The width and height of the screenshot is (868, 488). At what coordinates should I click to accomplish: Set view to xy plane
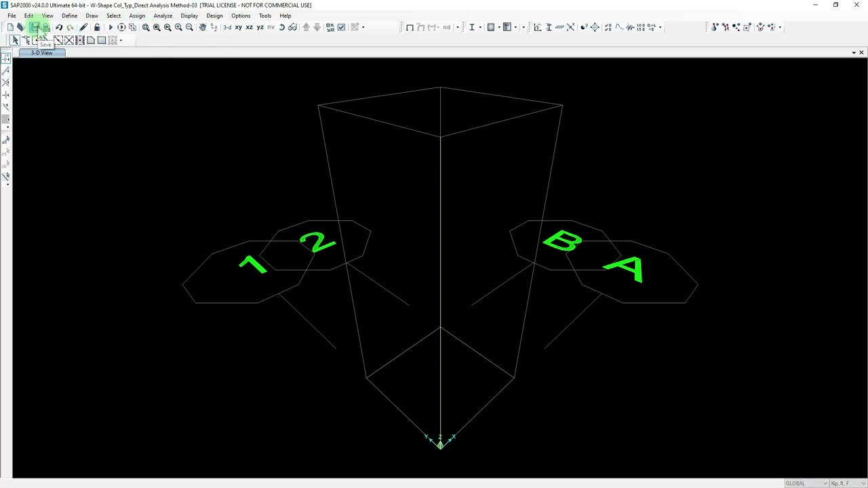(x=238, y=27)
